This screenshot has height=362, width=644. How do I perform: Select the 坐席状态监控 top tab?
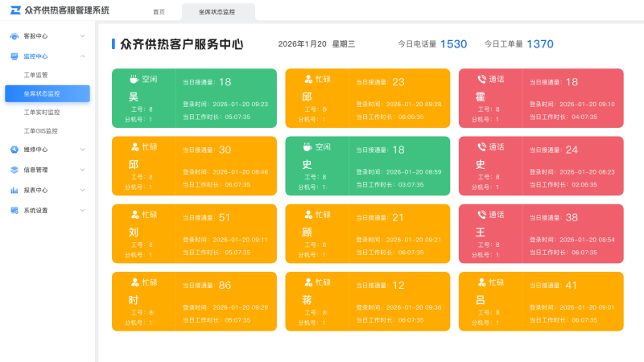coord(217,12)
